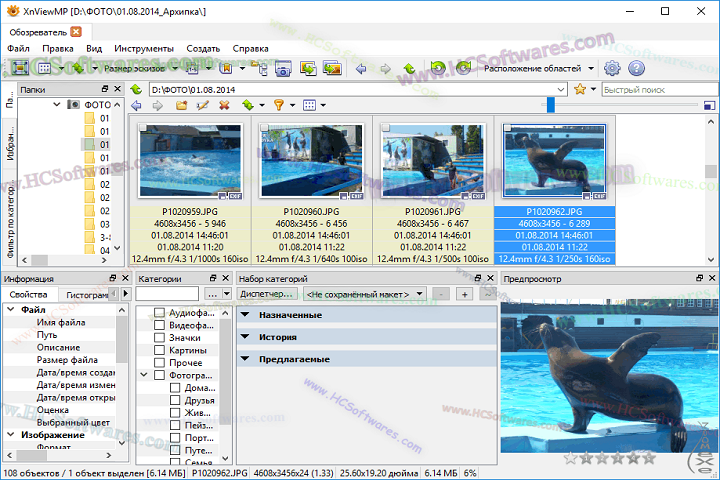Click the red delete X icon in browser toolbar

[x=224, y=106]
